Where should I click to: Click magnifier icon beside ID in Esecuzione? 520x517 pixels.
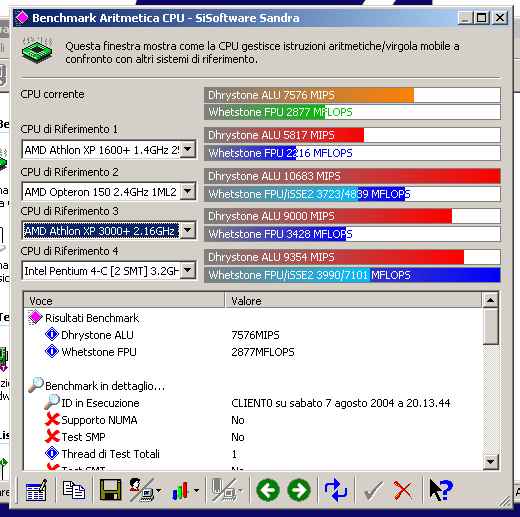pyautogui.click(x=52, y=402)
